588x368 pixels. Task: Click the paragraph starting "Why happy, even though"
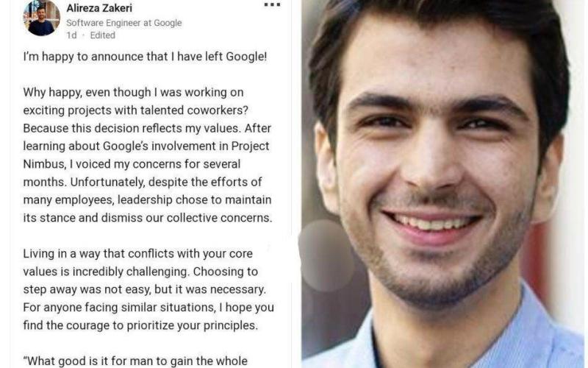pyautogui.click(x=133, y=92)
